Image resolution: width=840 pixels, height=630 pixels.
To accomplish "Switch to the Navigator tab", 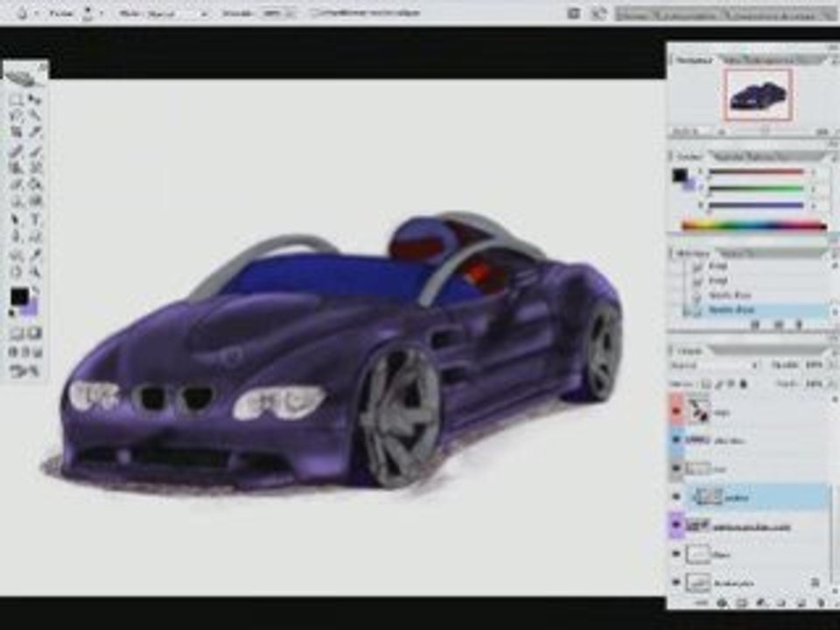I will pos(694,60).
